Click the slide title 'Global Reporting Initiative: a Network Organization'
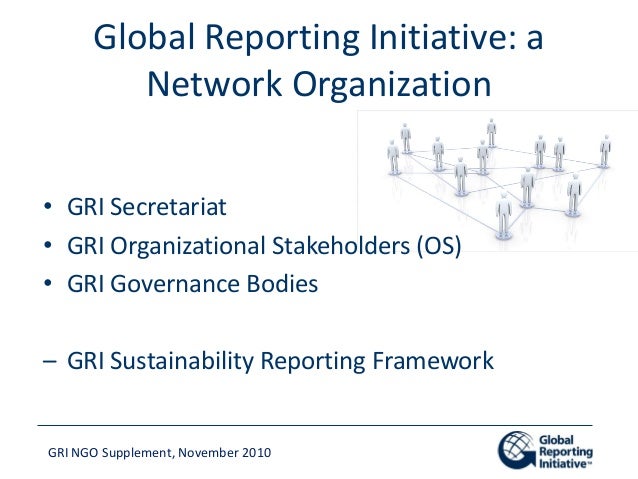638x479 pixels. 319,60
